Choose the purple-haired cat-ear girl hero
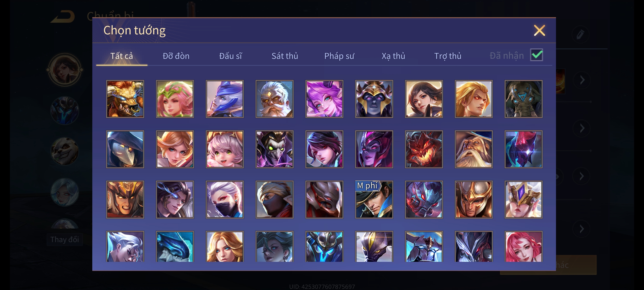The height and width of the screenshot is (290, 644). click(324, 99)
